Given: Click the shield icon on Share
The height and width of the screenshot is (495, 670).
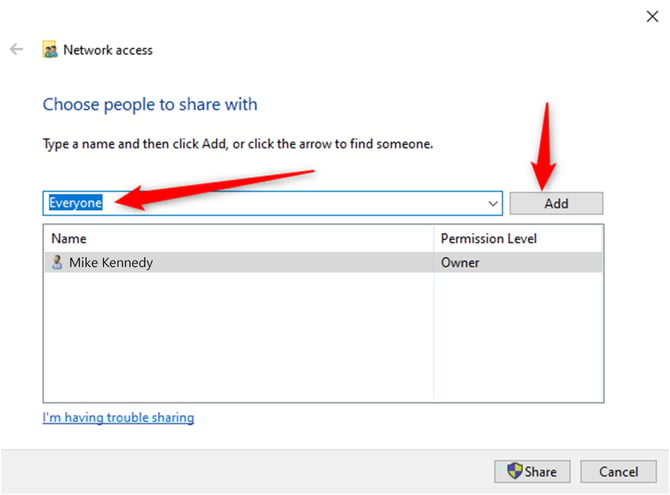Looking at the screenshot, I should click(515, 471).
